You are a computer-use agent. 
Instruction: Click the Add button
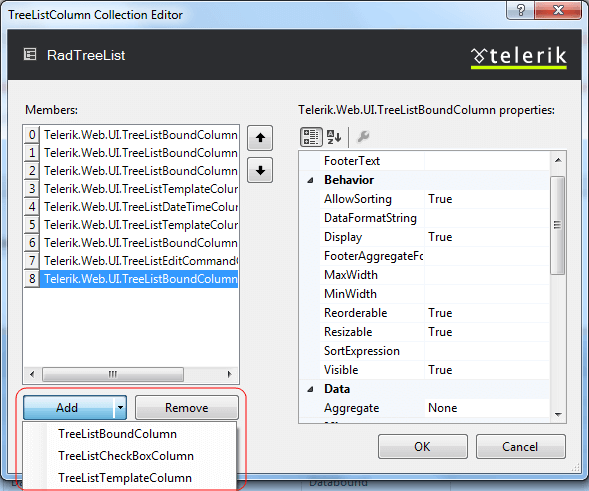[68, 408]
